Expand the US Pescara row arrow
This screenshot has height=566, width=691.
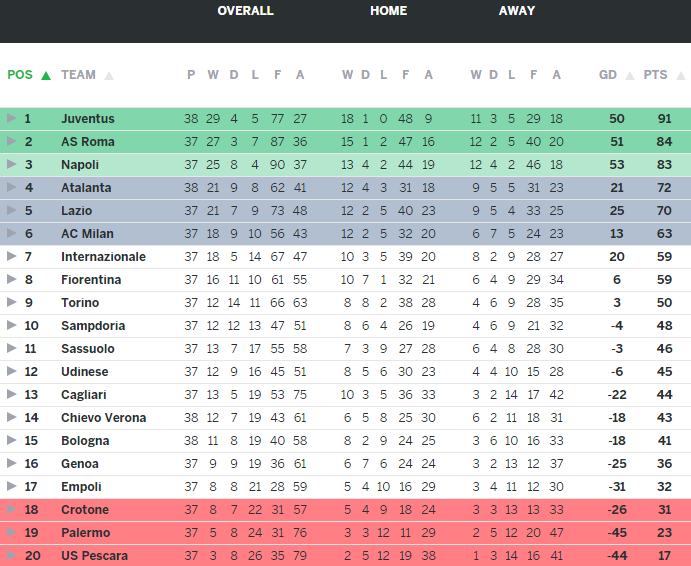(x=12, y=555)
